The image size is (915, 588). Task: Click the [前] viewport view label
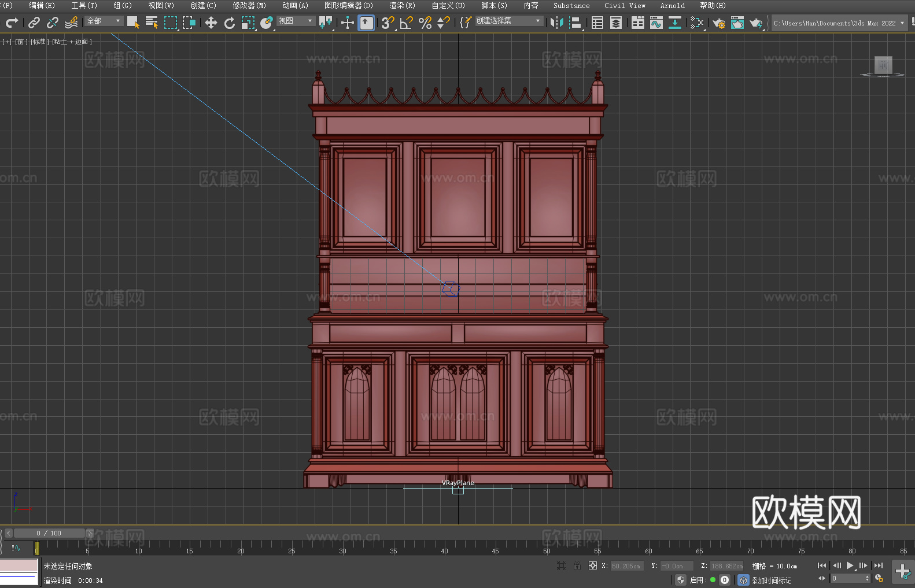21,42
